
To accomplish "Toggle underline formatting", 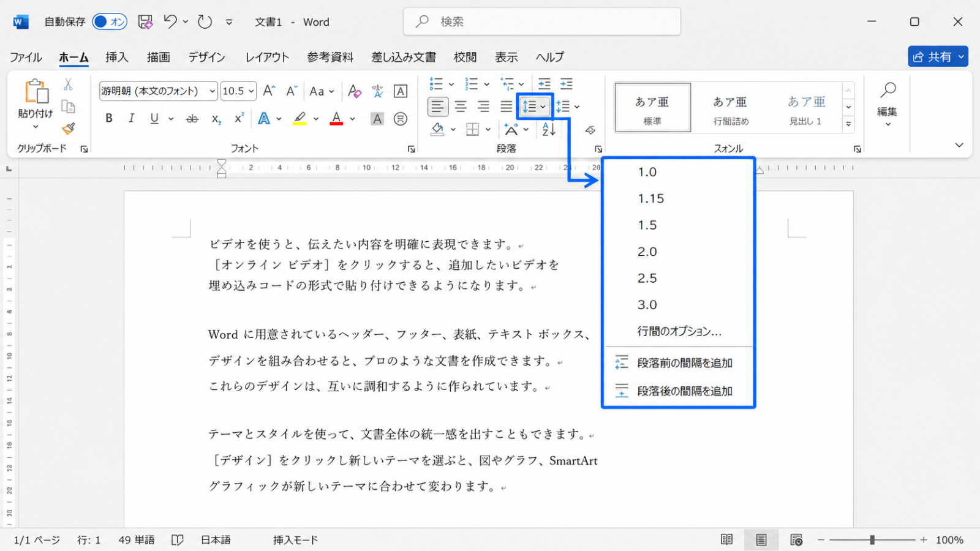I will tap(154, 118).
